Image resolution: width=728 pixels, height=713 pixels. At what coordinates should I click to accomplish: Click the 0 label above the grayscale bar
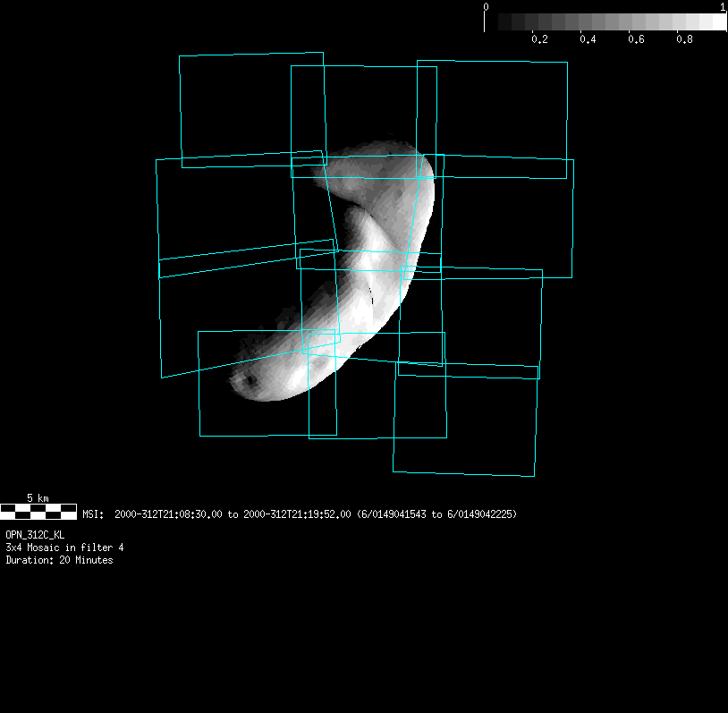[x=486, y=7]
